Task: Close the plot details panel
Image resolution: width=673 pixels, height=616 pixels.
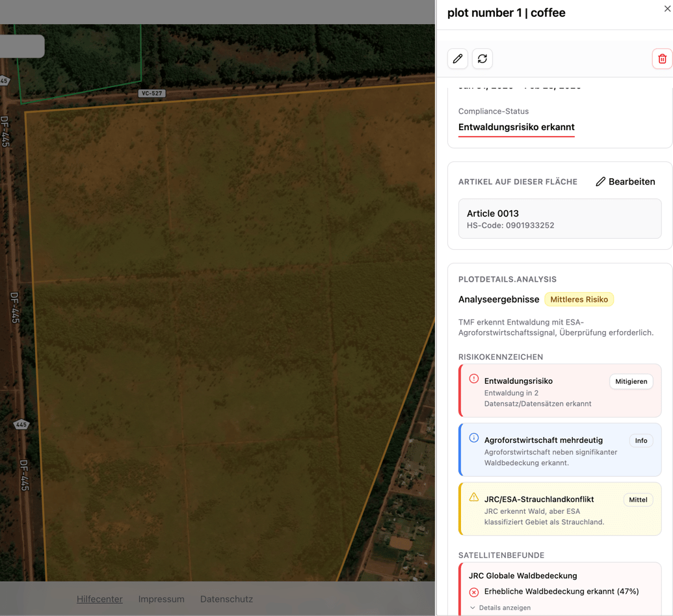Action: [667, 8]
